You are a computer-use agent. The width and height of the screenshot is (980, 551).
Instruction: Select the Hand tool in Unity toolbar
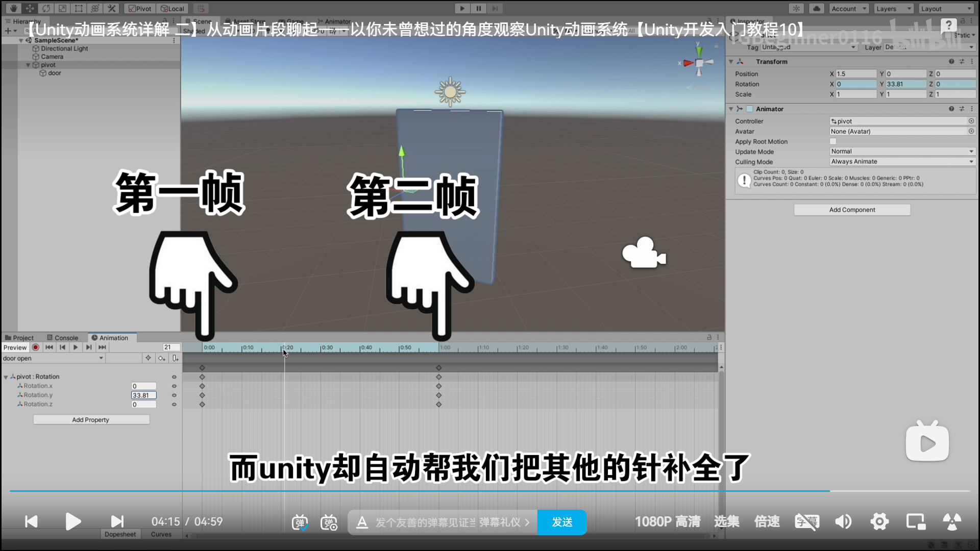[13, 8]
